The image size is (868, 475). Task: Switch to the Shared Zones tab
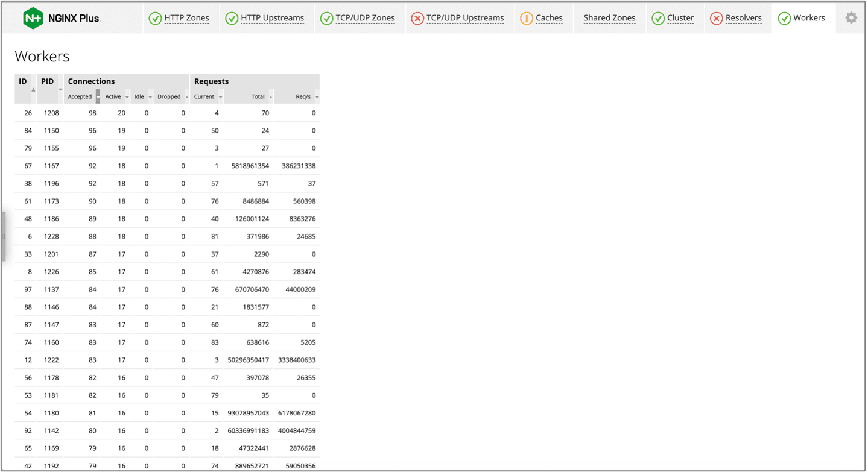pos(609,18)
